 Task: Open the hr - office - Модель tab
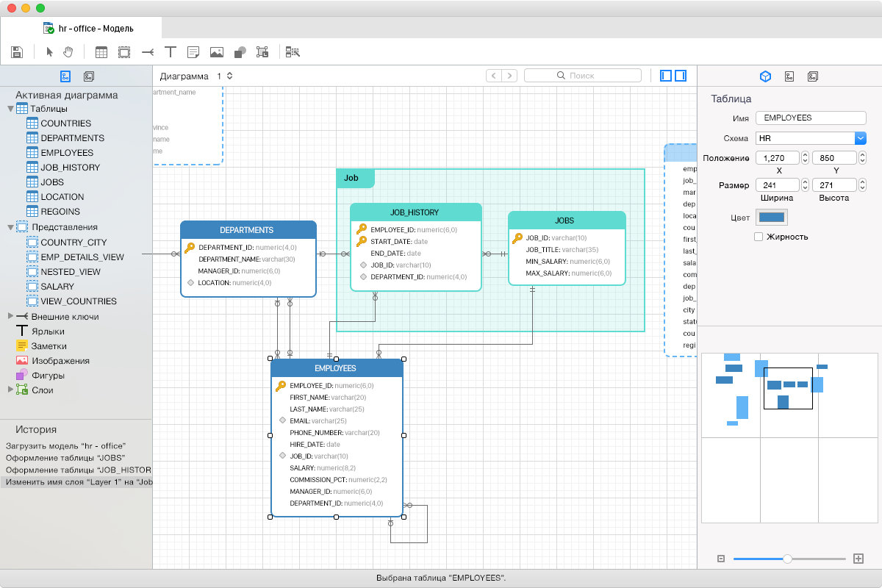point(89,29)
